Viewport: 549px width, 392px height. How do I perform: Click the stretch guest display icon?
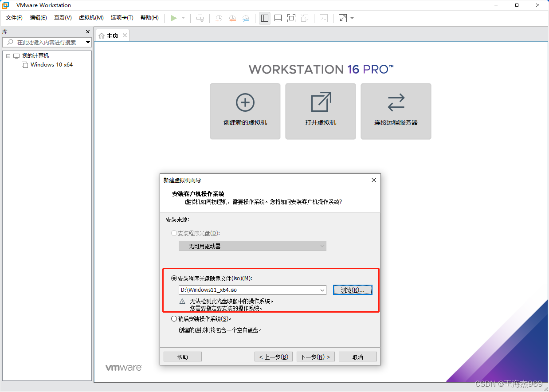click(x=343, y=18)
